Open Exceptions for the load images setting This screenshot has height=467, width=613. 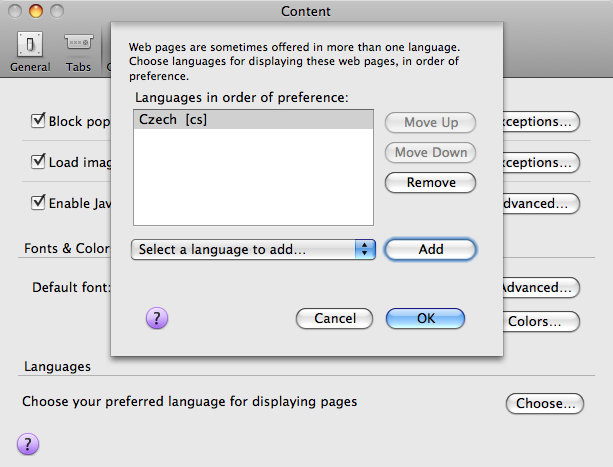coord(540,162)
